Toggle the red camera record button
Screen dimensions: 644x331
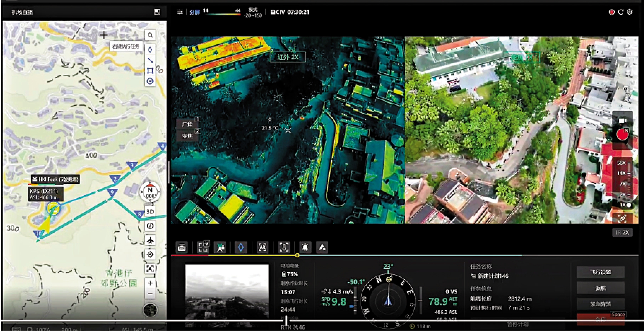623,135
